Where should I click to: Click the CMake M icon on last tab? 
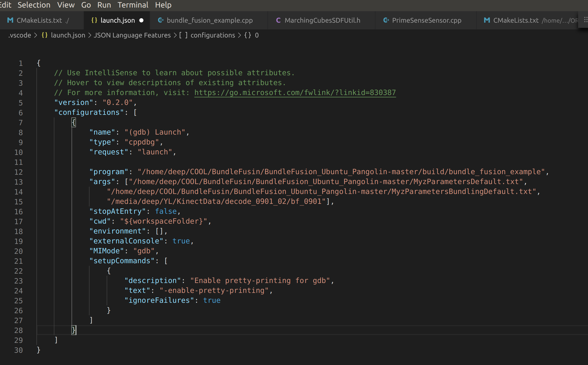click(487, 20)
